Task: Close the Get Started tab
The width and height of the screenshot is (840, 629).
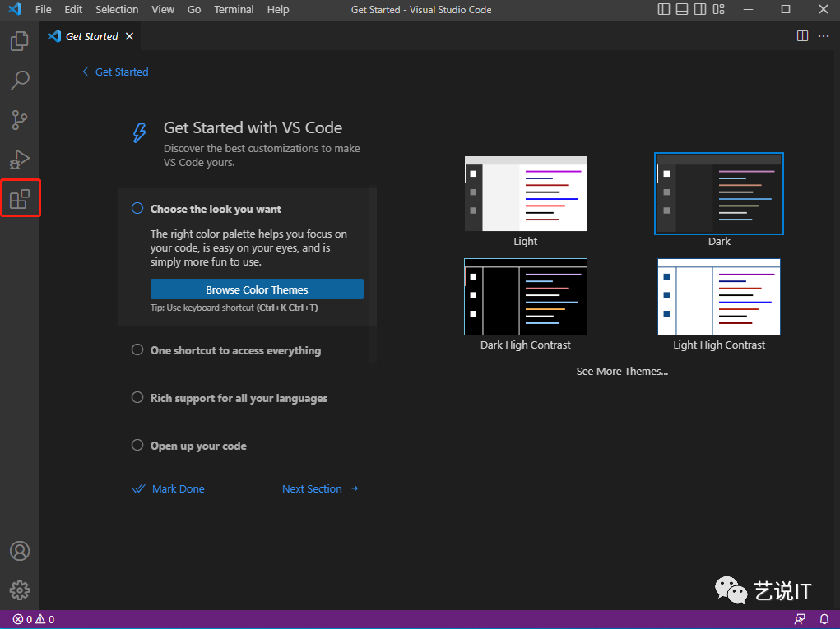Action: 129,36
